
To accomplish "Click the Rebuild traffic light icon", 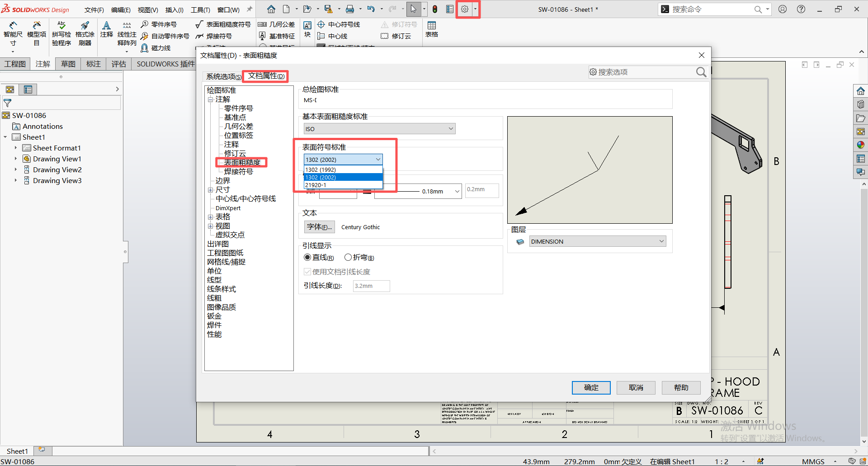I will 435,9.
